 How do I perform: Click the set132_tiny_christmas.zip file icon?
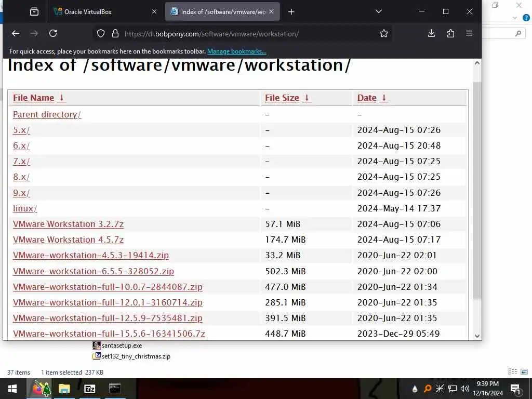(96, 356)
